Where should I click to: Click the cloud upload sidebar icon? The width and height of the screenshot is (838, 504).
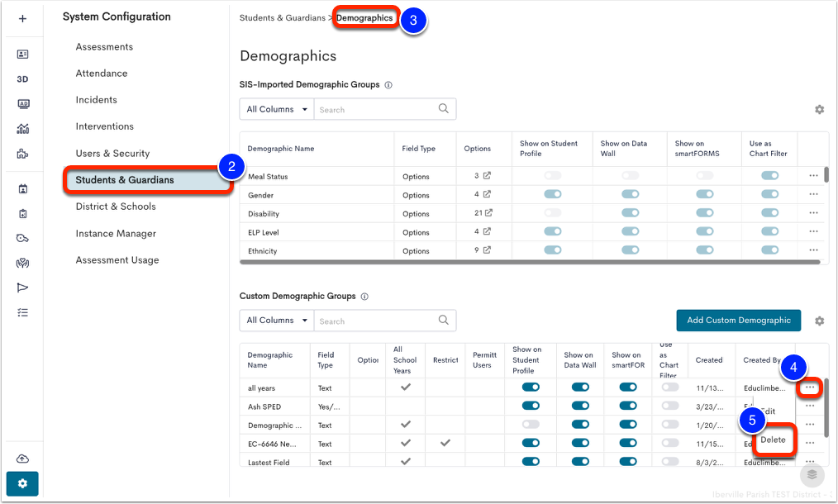(22, 459)
